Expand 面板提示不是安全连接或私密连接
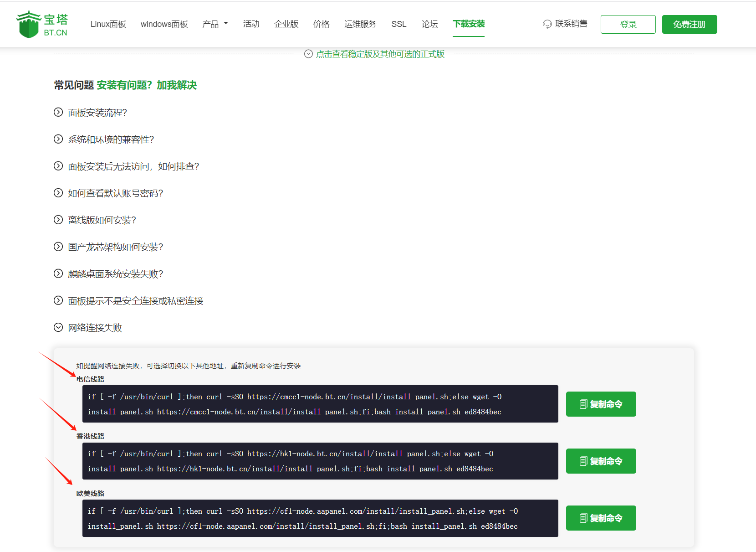 pyautogui.click(x=136, y=301)
